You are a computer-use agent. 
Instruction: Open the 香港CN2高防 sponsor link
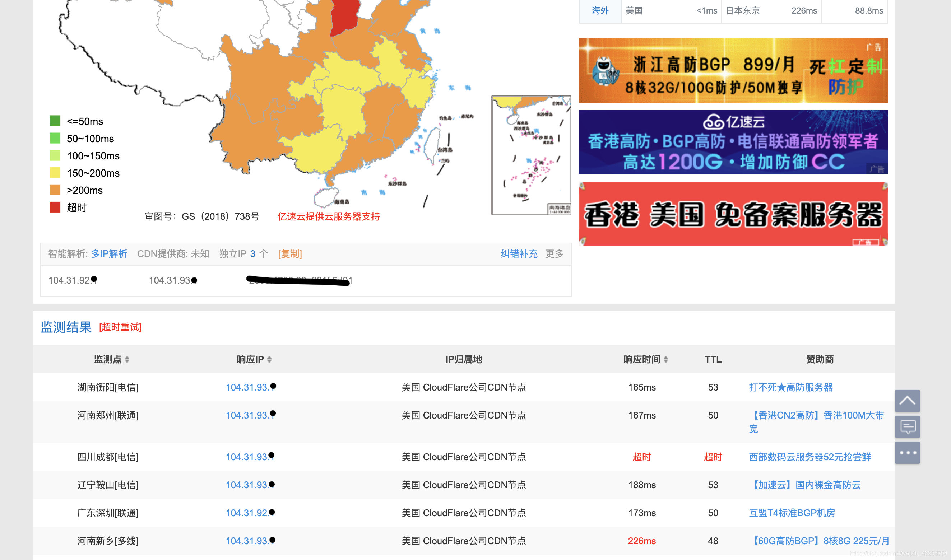tap(816, 422)
